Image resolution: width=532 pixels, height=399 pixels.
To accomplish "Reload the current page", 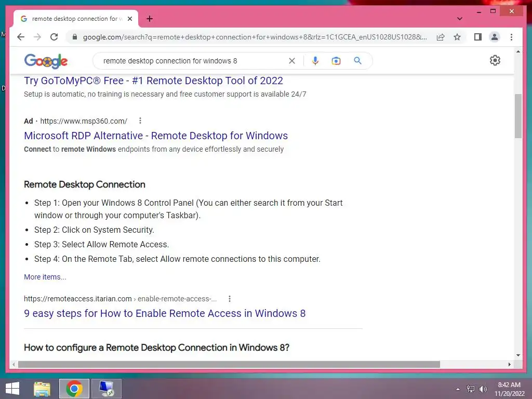I will [54, 37].
